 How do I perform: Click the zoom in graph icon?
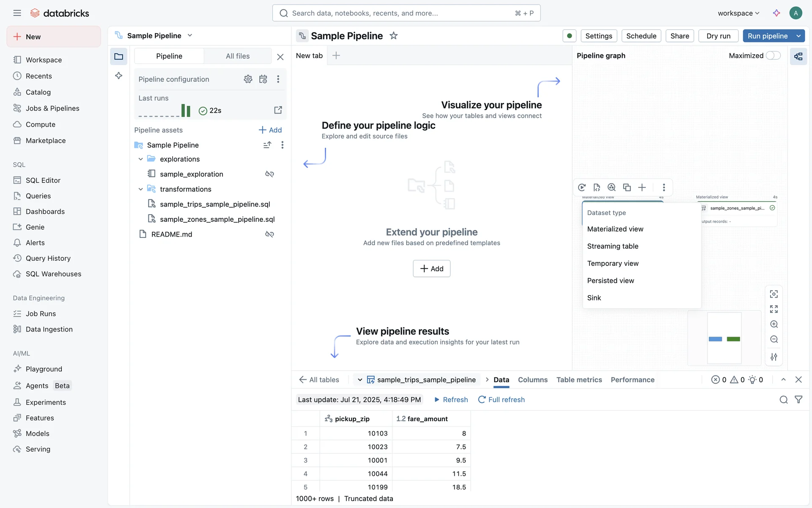click(774, 324)
